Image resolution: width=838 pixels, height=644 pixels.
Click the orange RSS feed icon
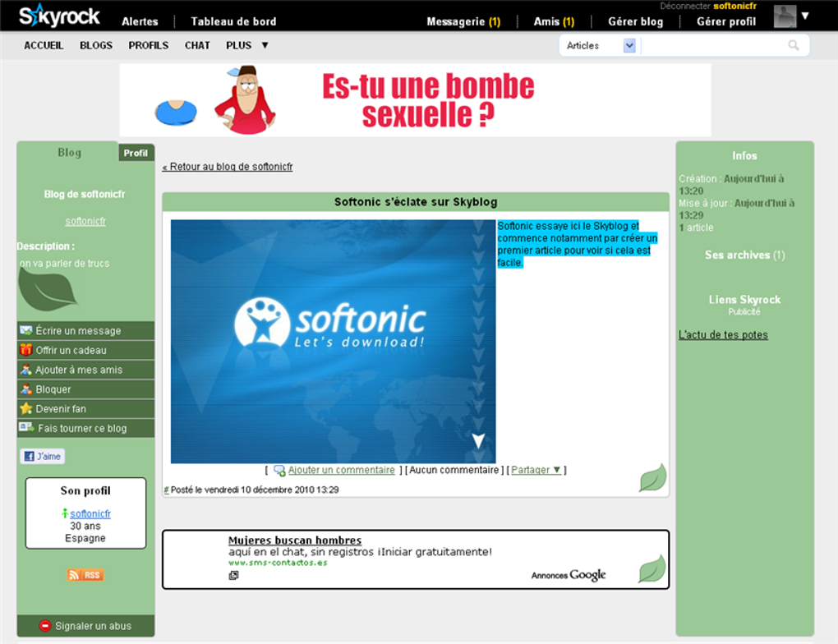(x=85, y=575)
